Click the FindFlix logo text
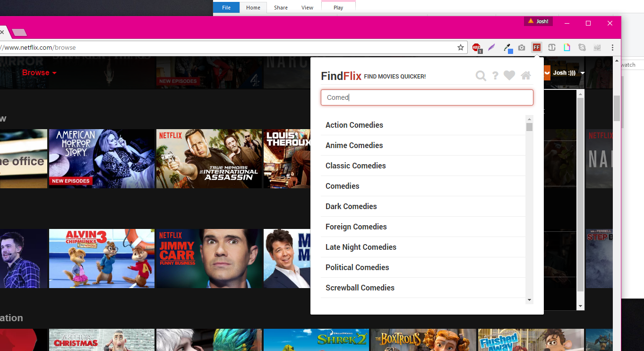Viewport: 644px width, 351px height. (x=341, y=76)
